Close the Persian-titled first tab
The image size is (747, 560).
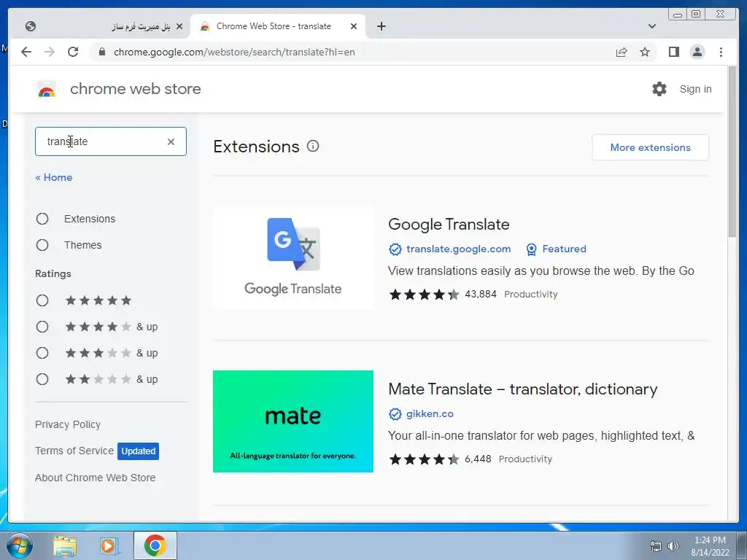179,26
